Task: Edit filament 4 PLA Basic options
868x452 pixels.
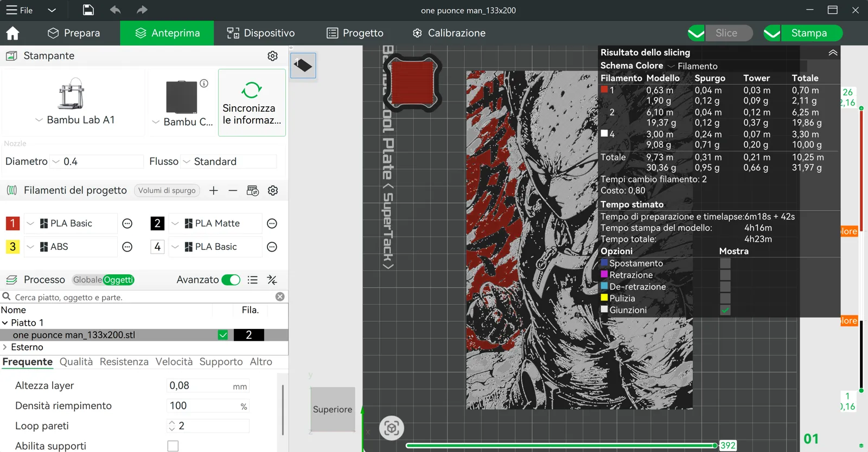Action: 272,247
